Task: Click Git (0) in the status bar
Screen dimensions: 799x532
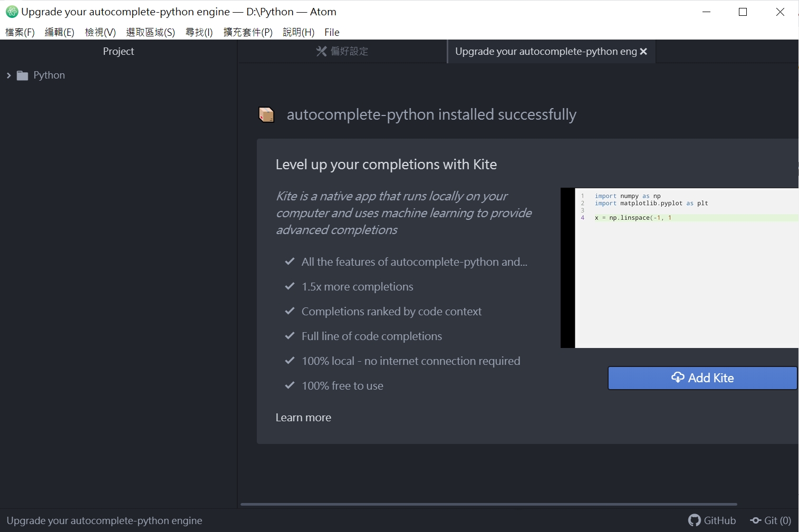Action: (776, 520)
